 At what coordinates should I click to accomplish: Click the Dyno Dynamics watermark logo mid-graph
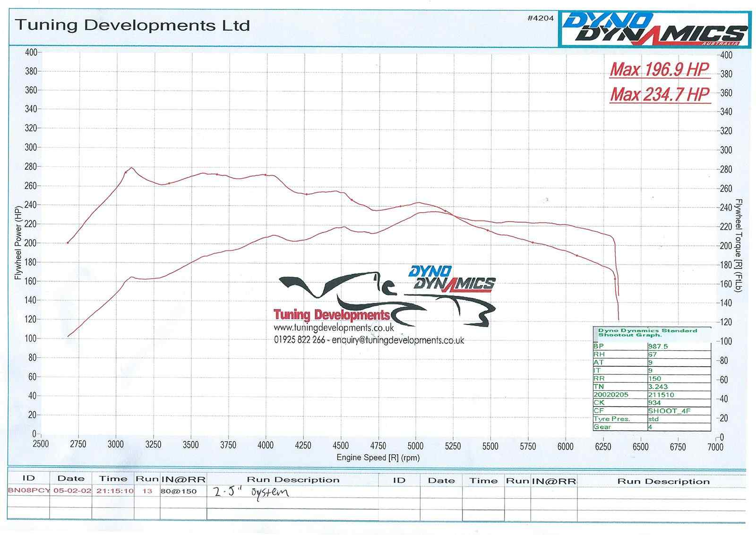(451, 278)
